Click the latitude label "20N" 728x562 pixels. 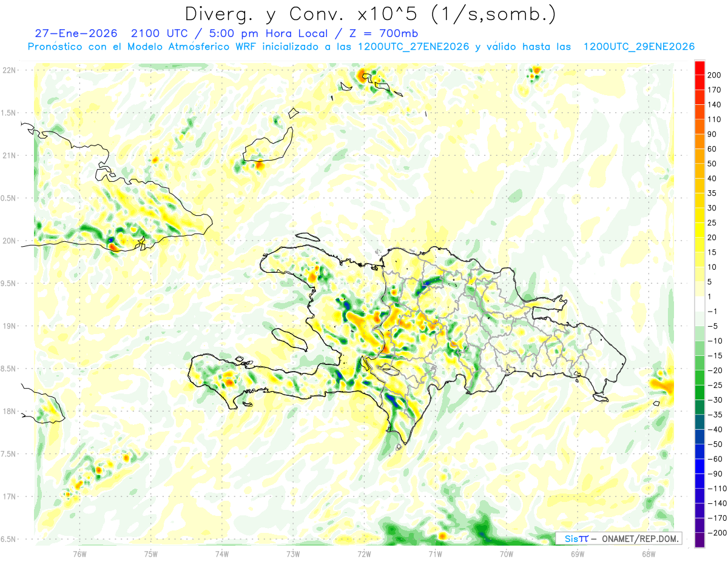pyautogui.click(x=9, y=241)
